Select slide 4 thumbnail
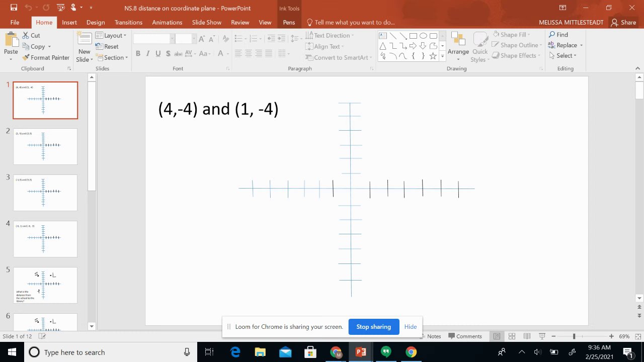Image resolution: width=644 pixels, height=362 pixels. [45, 239]
